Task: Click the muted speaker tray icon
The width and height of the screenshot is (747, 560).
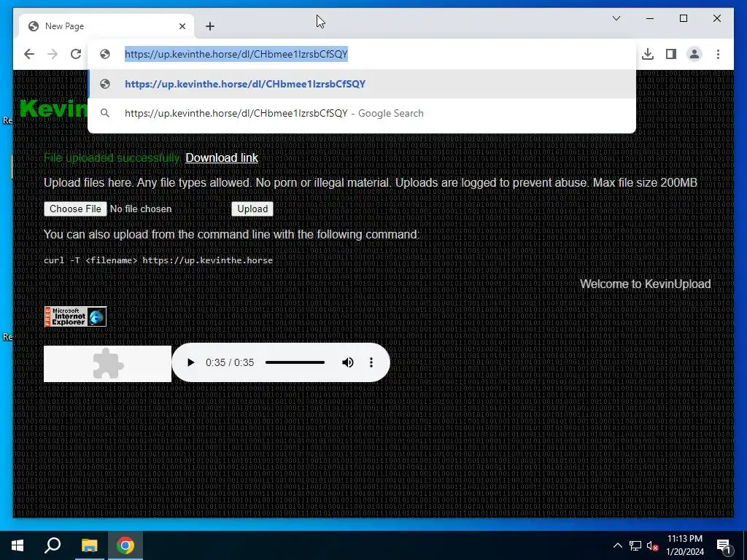Action: [x=653, y=545]
